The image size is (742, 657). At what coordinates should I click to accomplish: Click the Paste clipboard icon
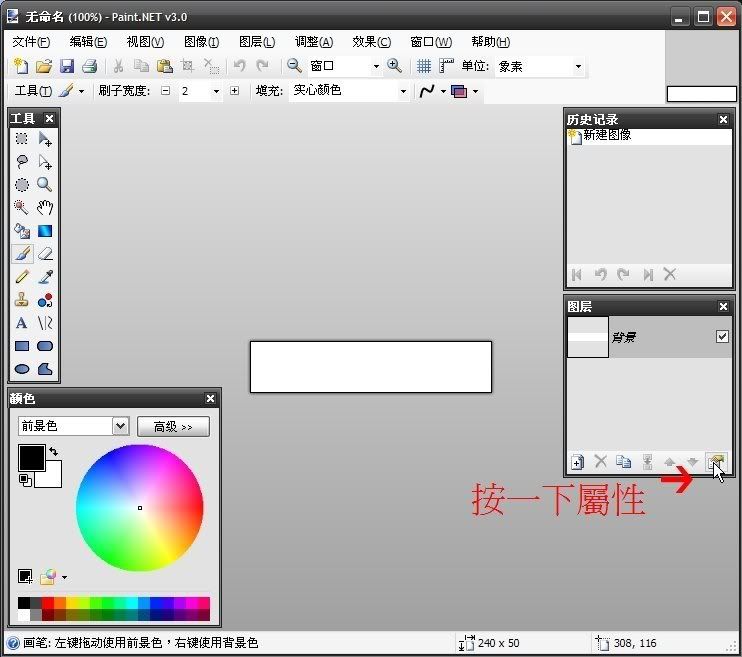164,66
